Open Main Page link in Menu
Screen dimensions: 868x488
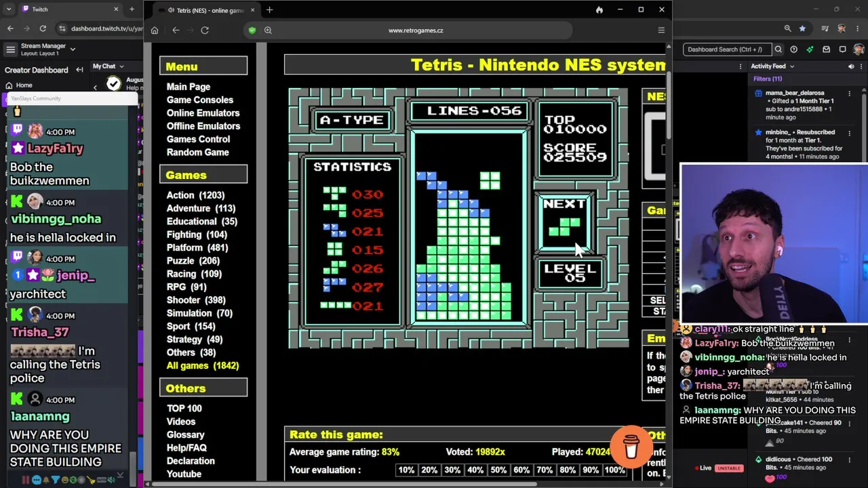click(189, 87)
